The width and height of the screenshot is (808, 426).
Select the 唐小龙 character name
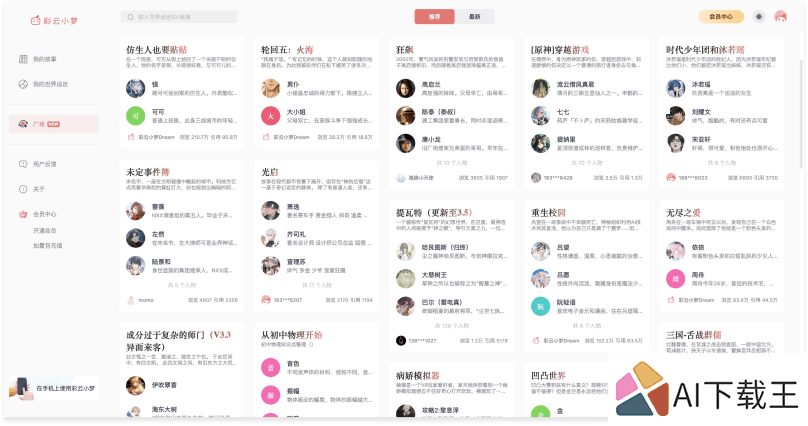tap(431, 140)
